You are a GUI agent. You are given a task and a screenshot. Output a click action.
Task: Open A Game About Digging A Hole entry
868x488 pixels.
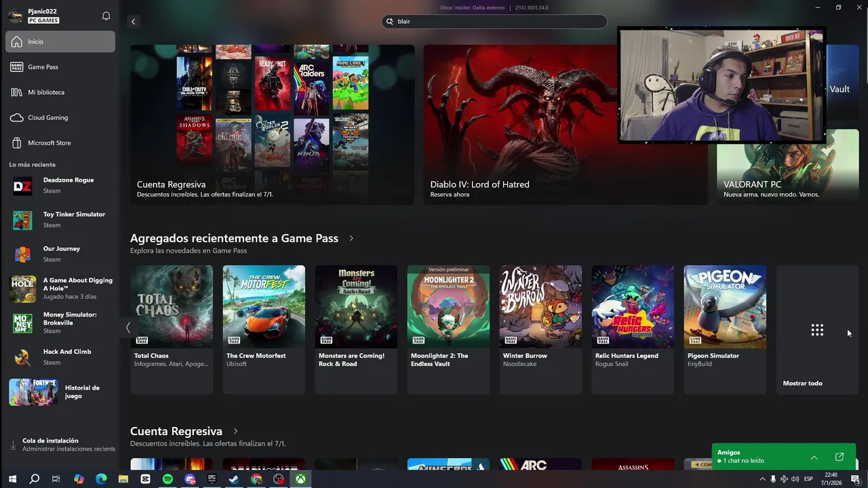coord(60,289)
